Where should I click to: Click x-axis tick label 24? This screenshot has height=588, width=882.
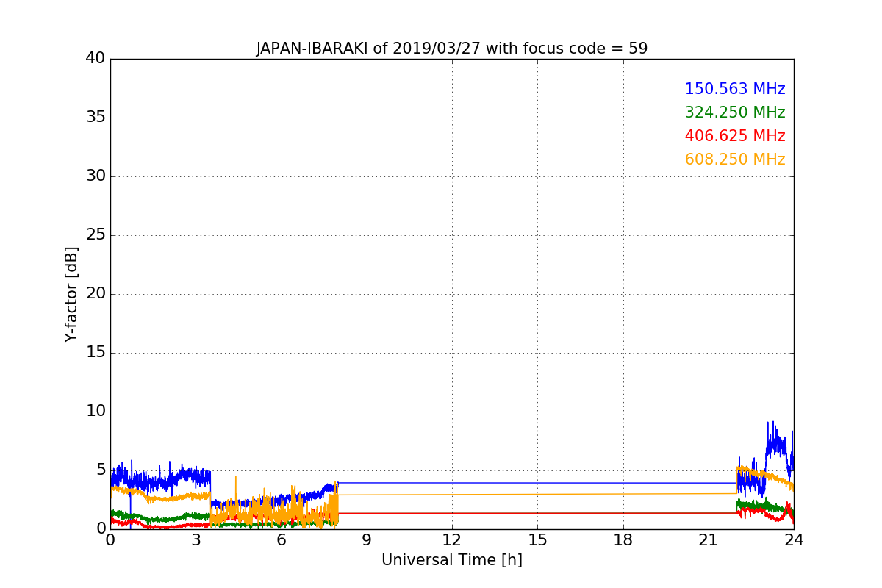click(x=794, y=539)
